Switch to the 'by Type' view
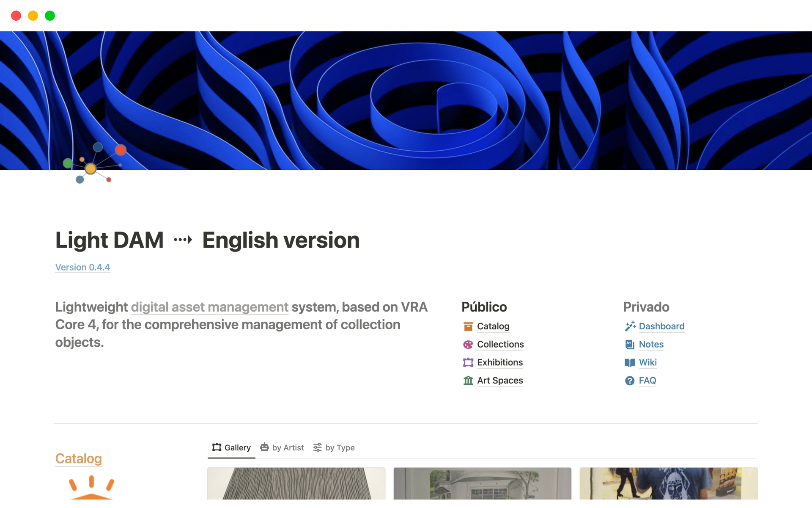 (340, 447)
